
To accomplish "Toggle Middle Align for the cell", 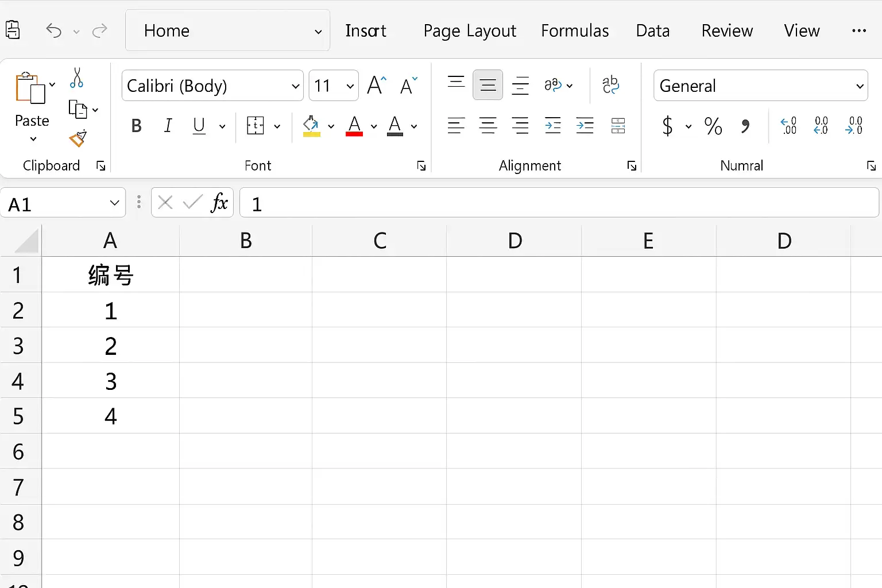I will tap(488, 85).
